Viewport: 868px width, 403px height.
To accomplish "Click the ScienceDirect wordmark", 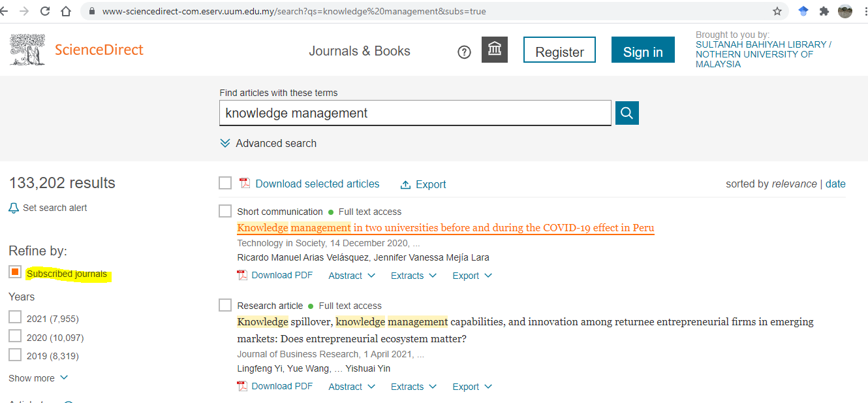I will (x=99, y=50).
